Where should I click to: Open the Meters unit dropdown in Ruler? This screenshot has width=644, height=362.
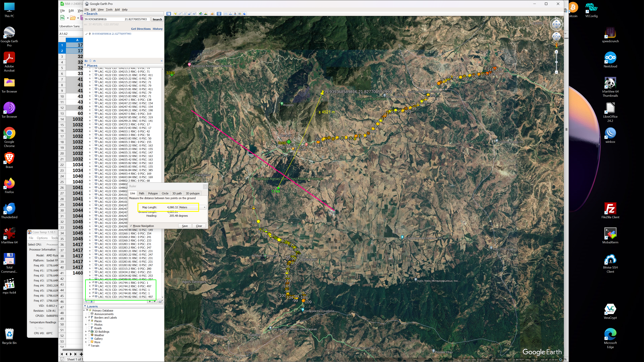pyautogui.click(x=192, y=207)
